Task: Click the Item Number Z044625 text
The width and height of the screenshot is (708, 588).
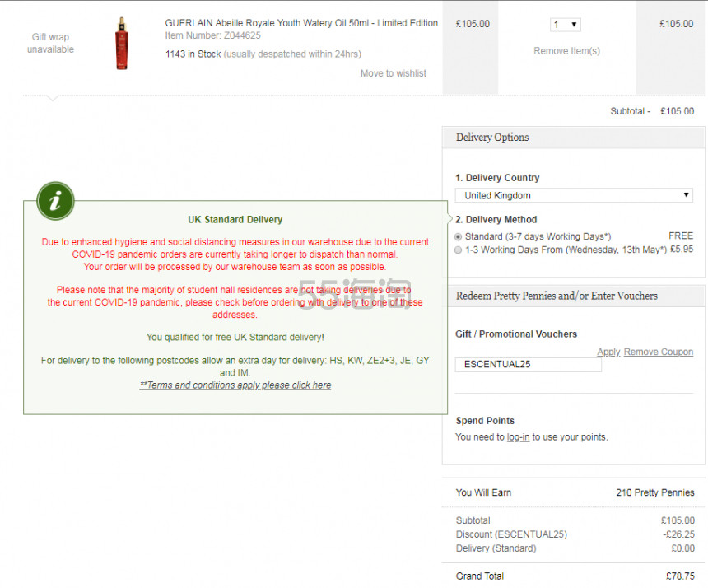Action: point(212,35)
